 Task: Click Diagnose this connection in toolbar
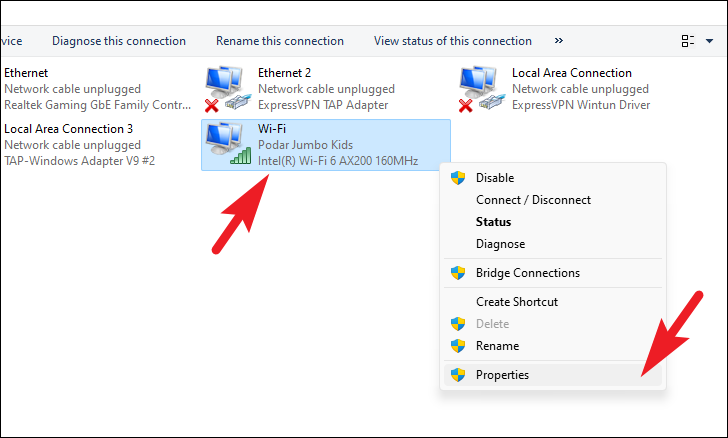click(119, 41)
